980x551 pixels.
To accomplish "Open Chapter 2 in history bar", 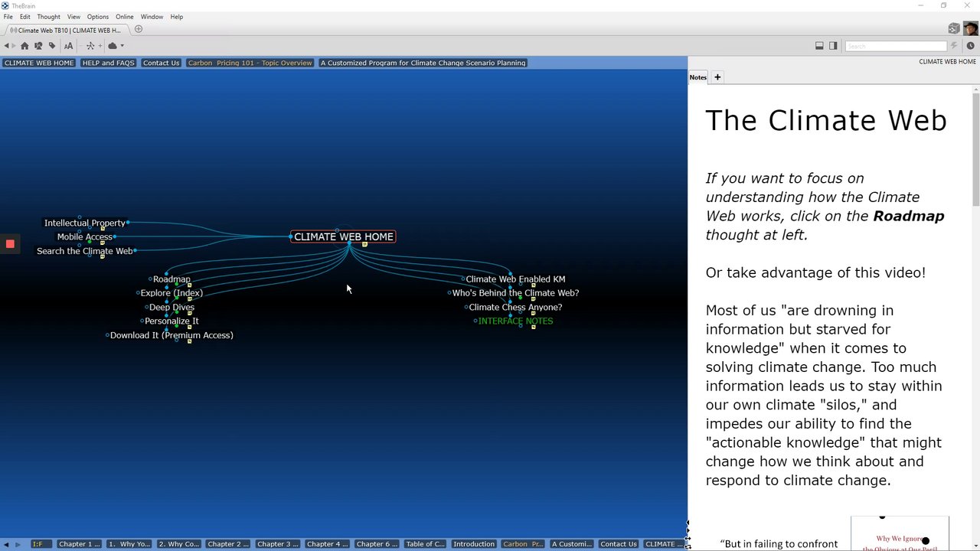I will click(x=228, y=544).
